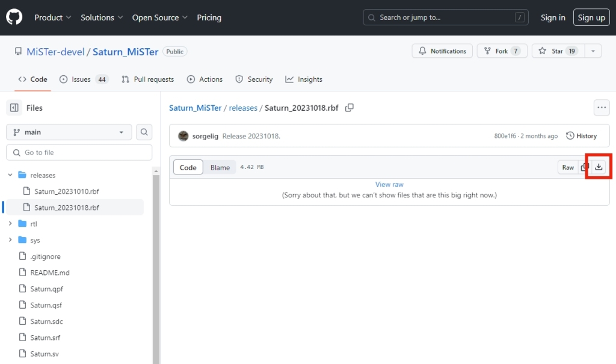This screenshot has height=364, width=616.
Task: Open the main branch dropdown
Action: coord(69,132)
